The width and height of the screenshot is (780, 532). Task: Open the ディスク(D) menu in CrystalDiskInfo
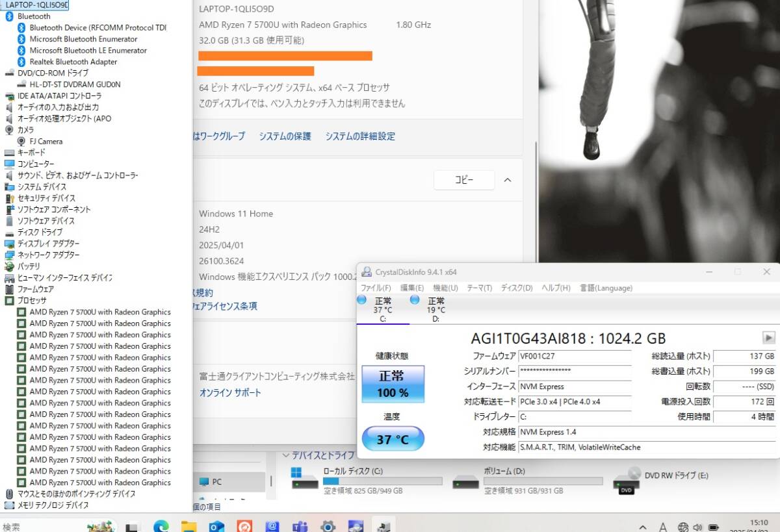click(x=517, y=288)
